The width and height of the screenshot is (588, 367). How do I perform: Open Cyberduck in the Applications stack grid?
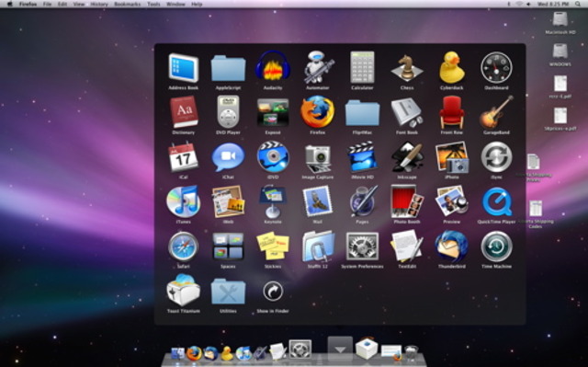tap(452, 67)
